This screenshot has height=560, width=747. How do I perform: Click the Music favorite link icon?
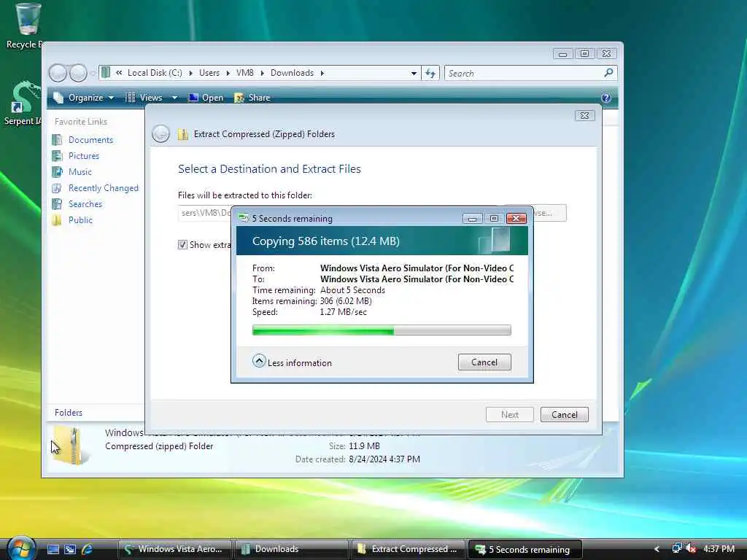tap(57, 172)
